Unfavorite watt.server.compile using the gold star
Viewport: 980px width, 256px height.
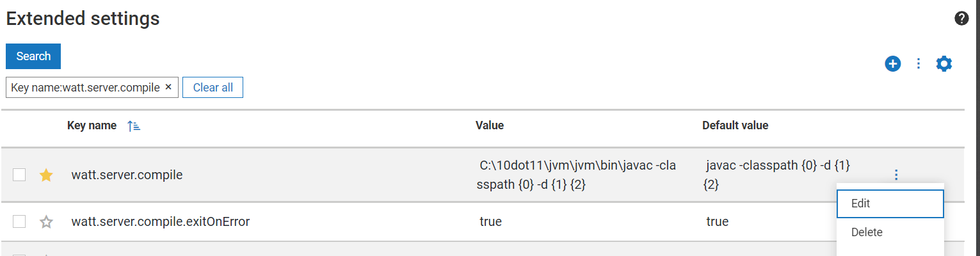pyautogui.click(x=46, y=175)
